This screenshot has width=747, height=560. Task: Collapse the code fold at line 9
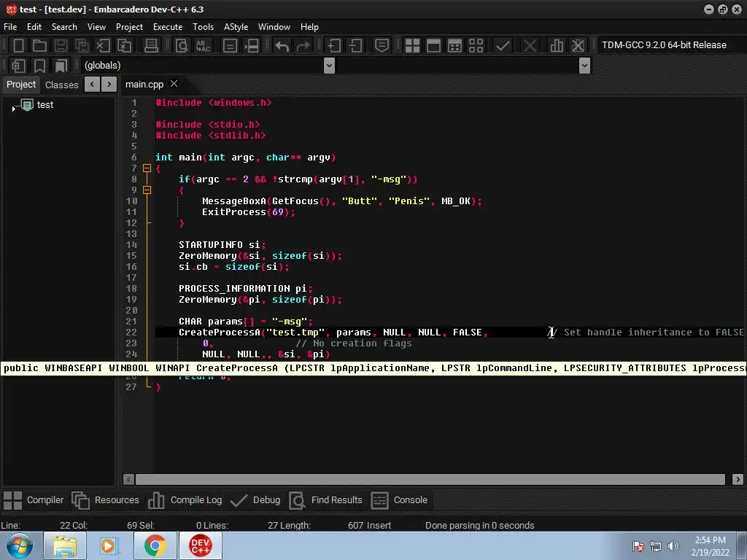coord(147,190)
